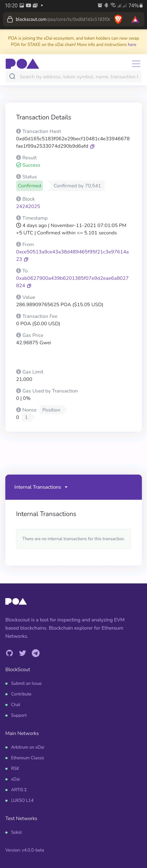
Task: Switch the Nonce display to Position
Action: click(51, 410)
